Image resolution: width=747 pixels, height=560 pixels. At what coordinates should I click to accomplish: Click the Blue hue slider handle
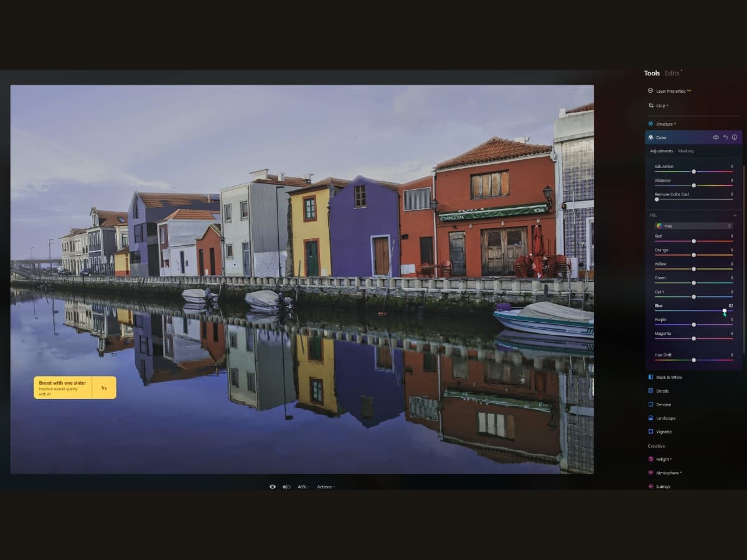coord(725,310)
